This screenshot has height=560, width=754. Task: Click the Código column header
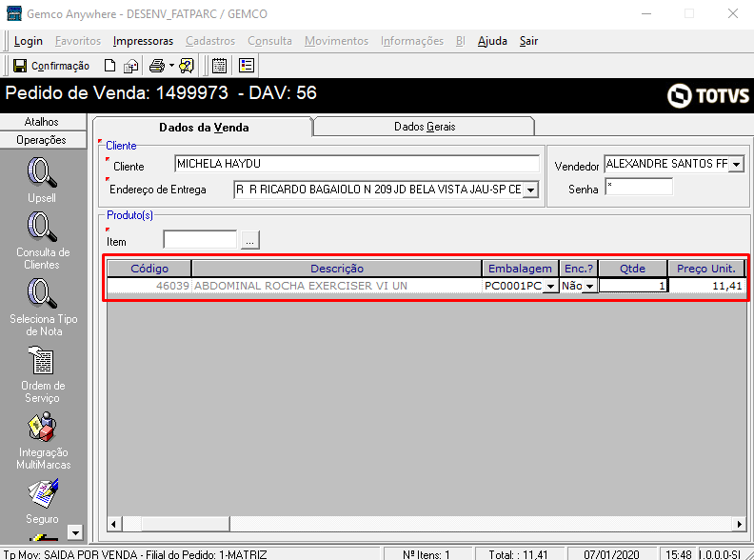(149, 269)
